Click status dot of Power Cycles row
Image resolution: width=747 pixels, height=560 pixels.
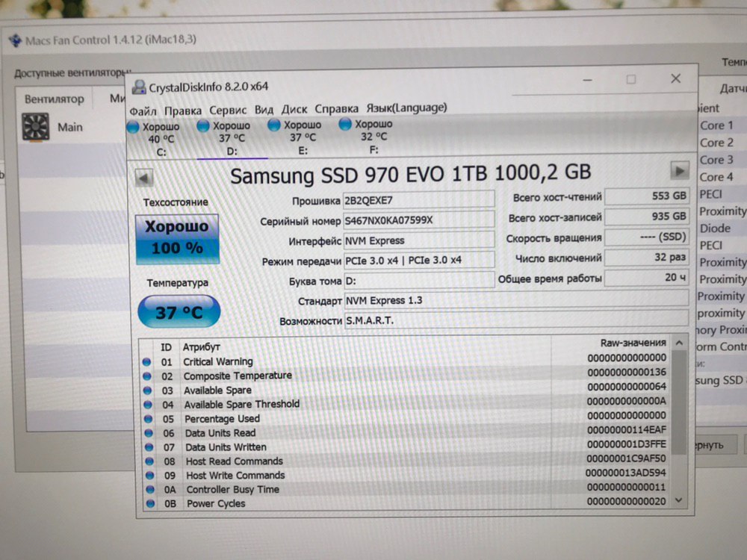click(151, 503)
